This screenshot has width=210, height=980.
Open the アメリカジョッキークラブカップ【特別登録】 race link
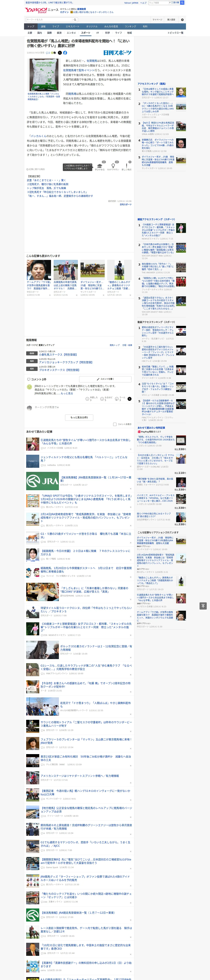pyautogui.click(x=66, y=362)
